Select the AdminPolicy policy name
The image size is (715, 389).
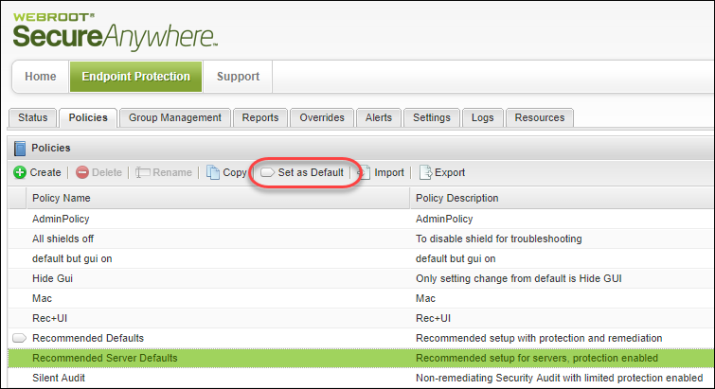61,219
